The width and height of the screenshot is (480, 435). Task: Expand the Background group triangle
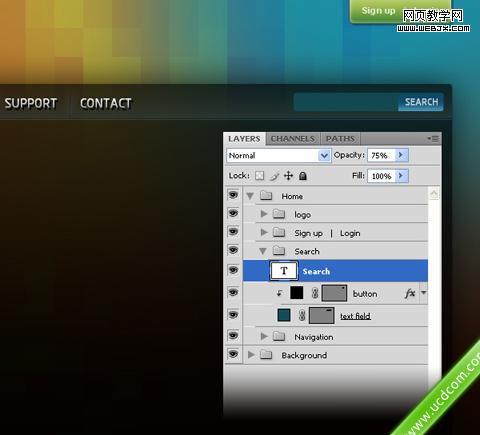(251, 355)
